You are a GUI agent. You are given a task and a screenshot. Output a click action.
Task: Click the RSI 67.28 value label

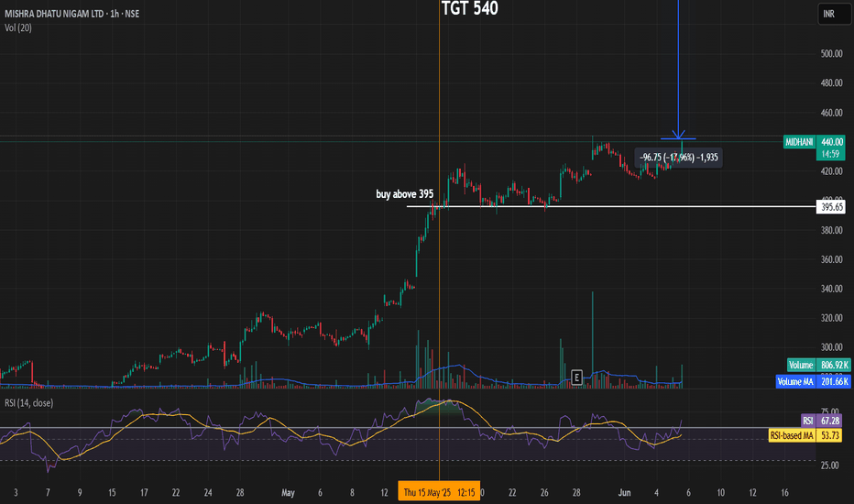(x=821, y=421)
